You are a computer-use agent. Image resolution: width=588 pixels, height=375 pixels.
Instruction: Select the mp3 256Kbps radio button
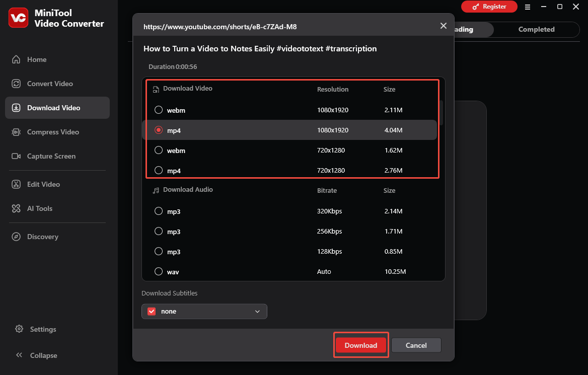point(159,231)
